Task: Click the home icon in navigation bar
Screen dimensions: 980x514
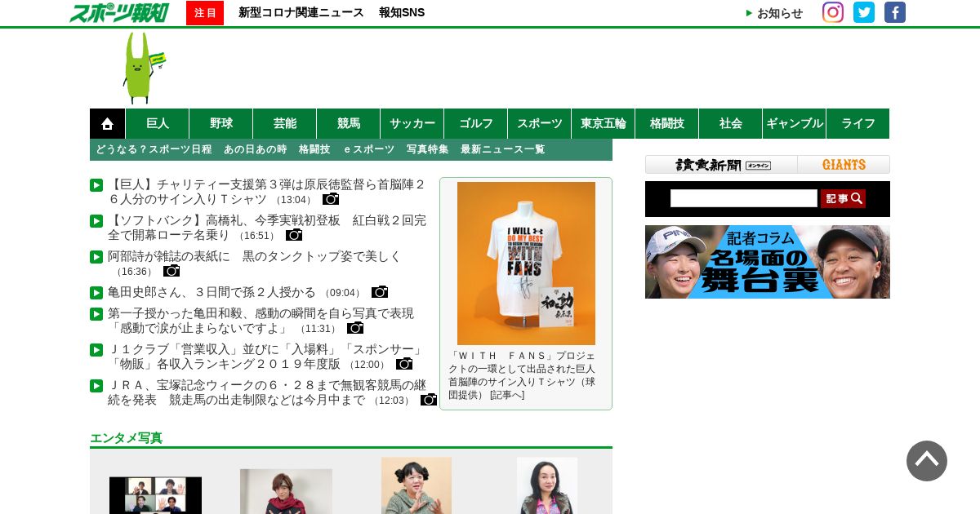Action: 107,123
